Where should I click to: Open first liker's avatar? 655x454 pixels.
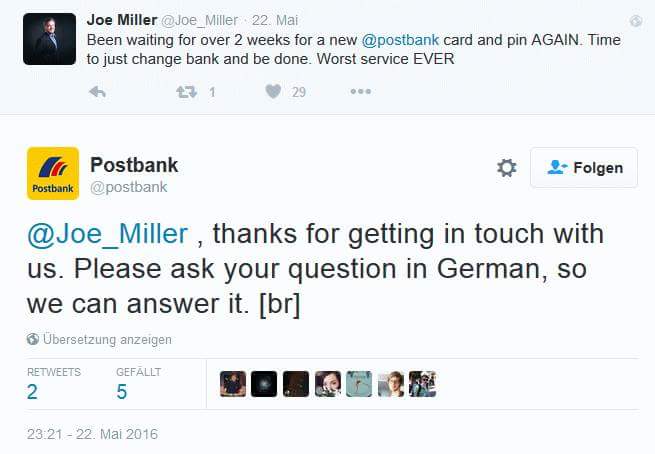point(232,384)
